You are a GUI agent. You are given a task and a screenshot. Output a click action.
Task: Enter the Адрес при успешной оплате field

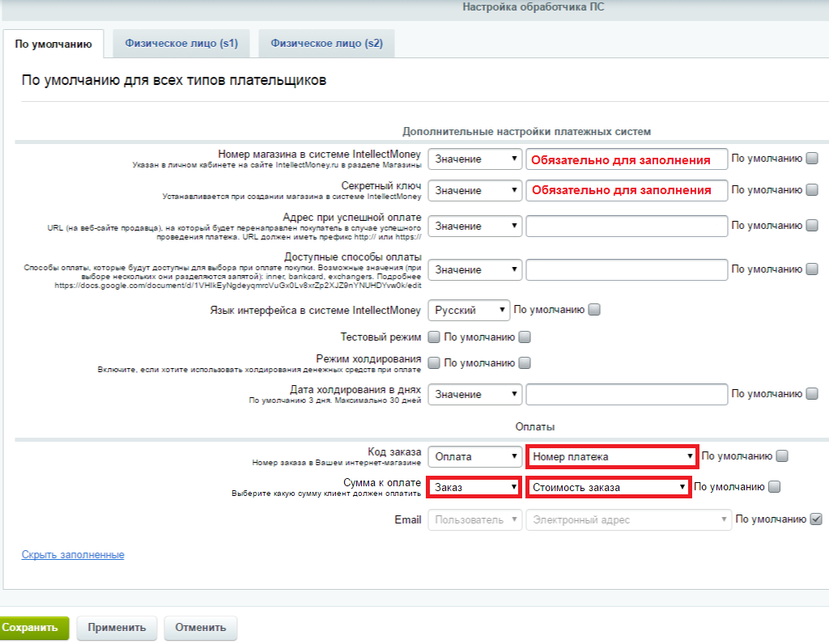click(x=626, y=227)
